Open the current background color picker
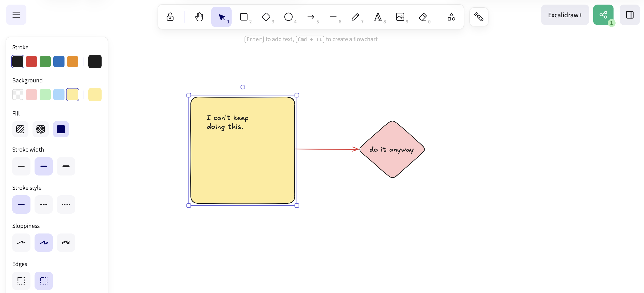The width and height of the screenshot is (644, 293). click(95, 95)
